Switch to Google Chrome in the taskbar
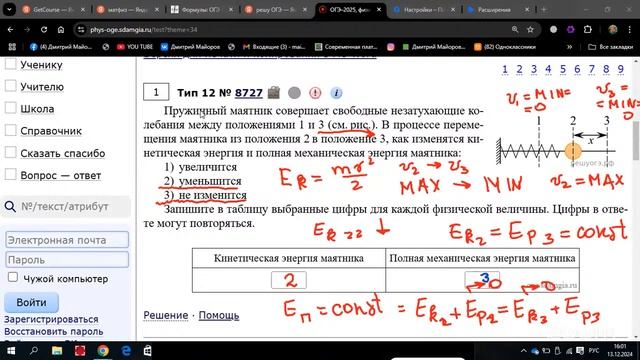640x360 pixels. 103,351
